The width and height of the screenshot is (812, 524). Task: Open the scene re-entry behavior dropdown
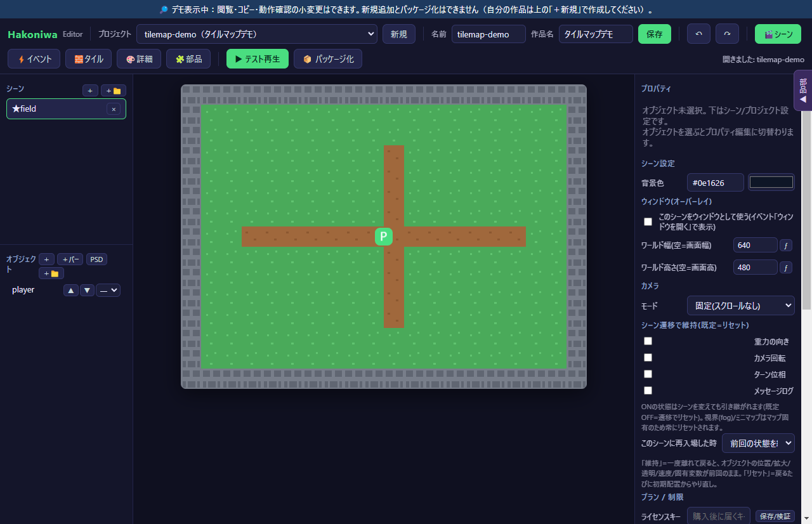click(758, 443)
